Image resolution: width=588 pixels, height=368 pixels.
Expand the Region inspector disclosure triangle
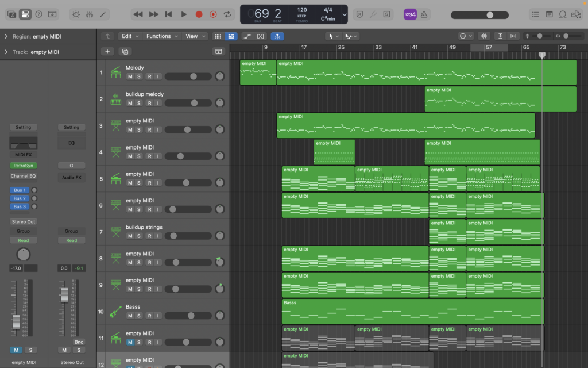(x=6, y=37)
